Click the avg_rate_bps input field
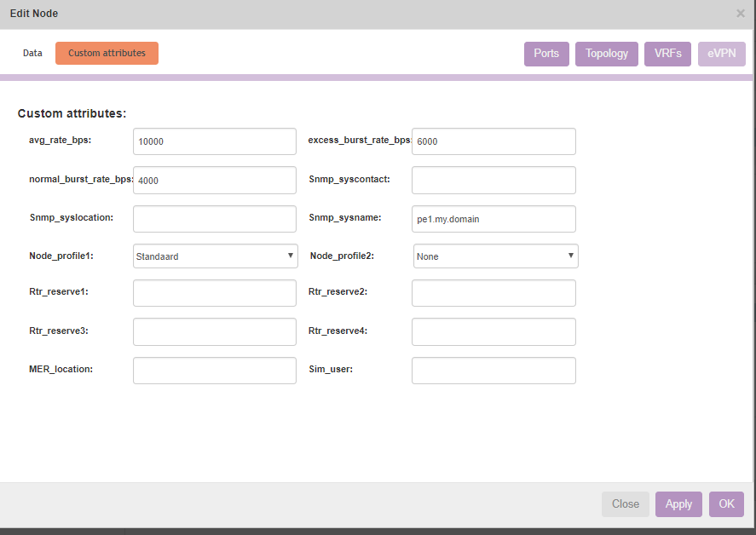 pos(215,141)
